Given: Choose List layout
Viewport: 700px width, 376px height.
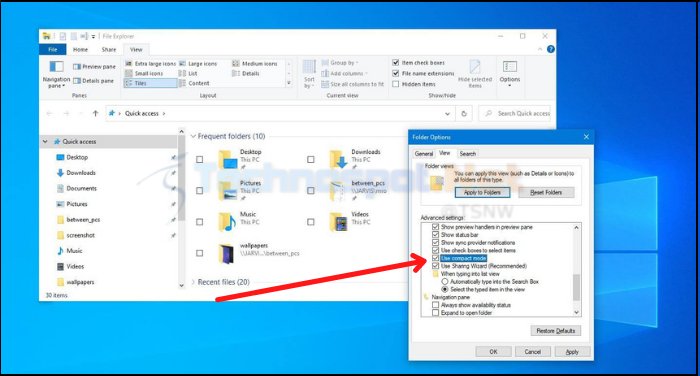Looking at the screenshot, I should click(x=188, y=73).
